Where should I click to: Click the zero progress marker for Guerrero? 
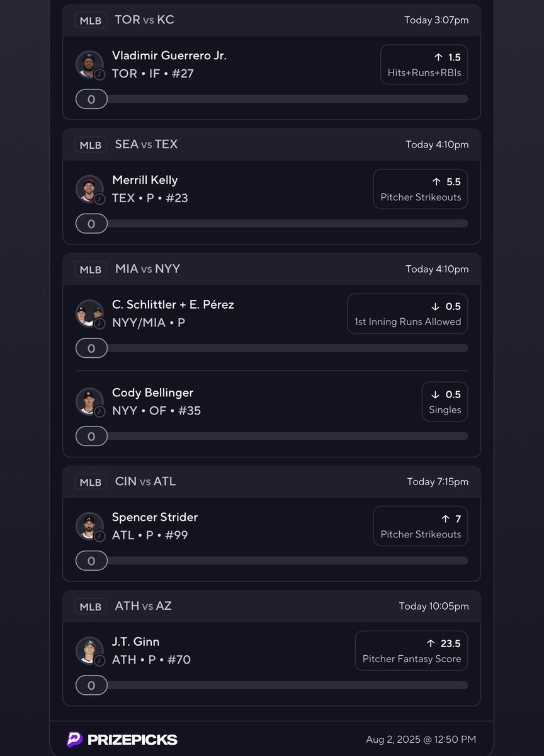[91, 99]
